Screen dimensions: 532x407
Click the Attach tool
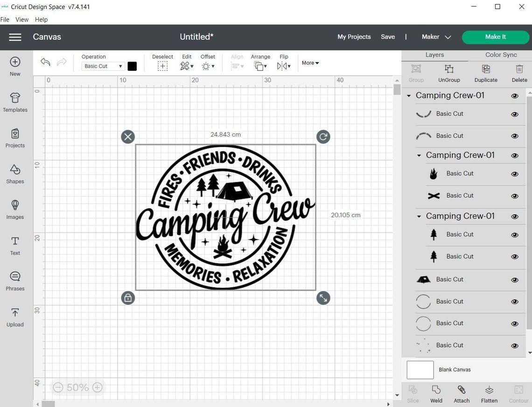(462, 394)
